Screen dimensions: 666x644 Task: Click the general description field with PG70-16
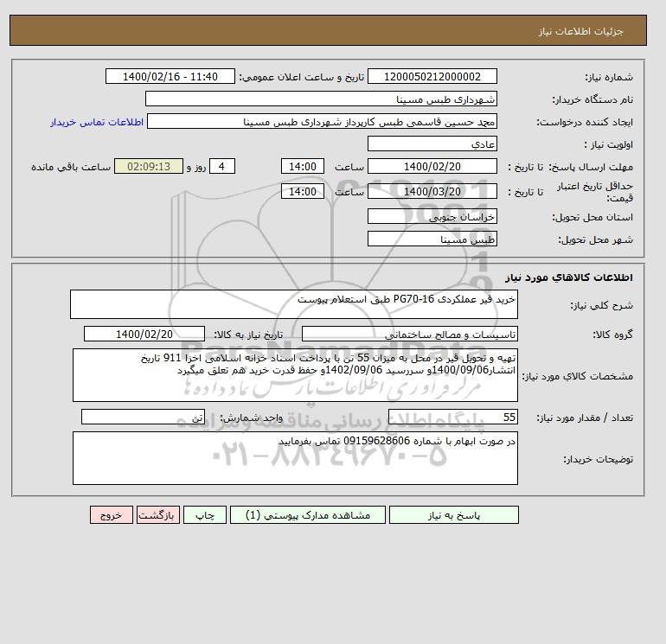(294, 304)
